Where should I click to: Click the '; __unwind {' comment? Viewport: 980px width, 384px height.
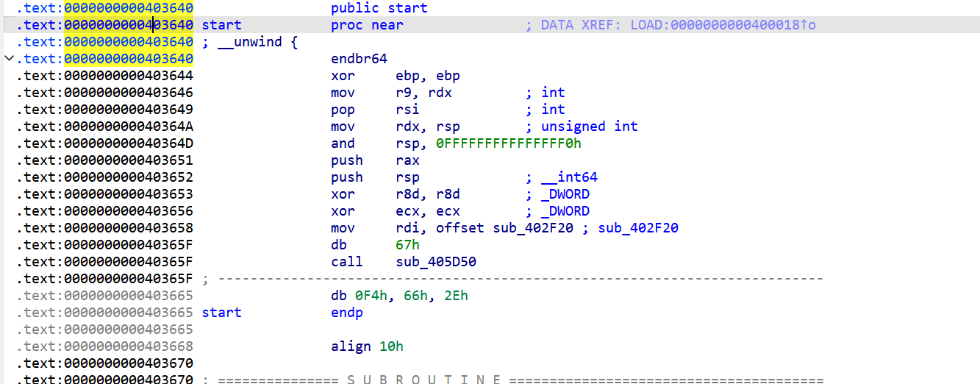tap(249, 42)
